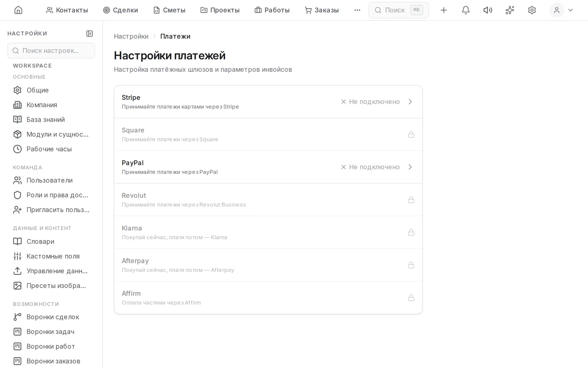This screenshot has width=588, height=368.
Task: Open Словари settings item
Action: [51, 241]
